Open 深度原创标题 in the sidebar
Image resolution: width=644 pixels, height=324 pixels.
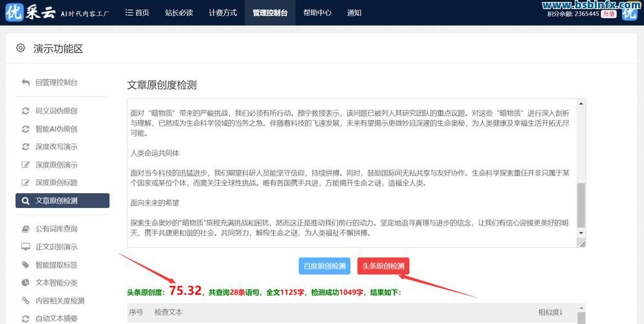56,183
